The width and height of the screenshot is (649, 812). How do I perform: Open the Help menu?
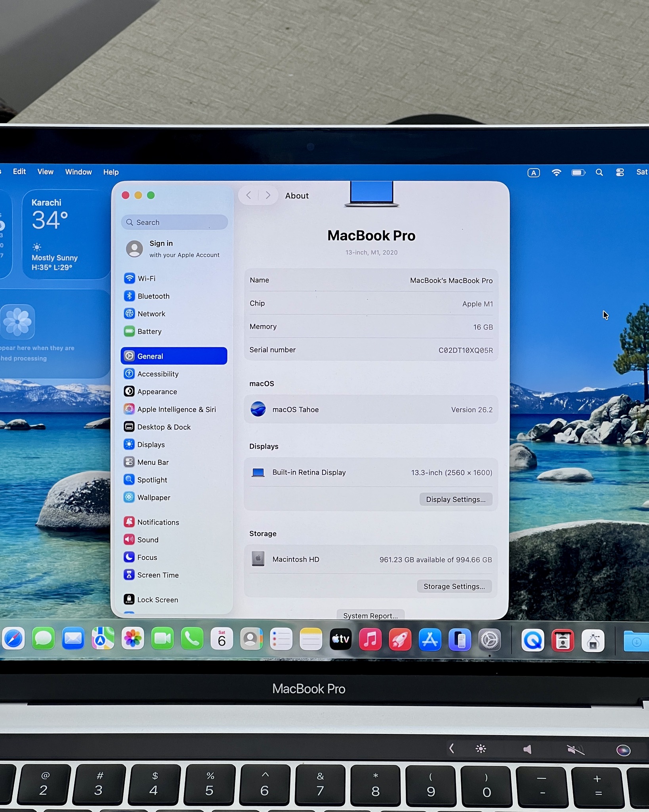tap(111, 172)
